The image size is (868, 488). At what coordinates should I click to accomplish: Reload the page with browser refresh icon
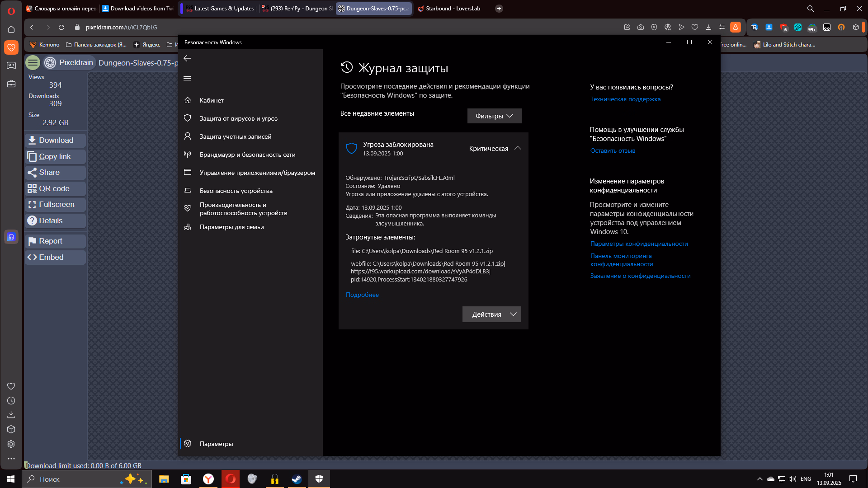[x=61, y=27]
